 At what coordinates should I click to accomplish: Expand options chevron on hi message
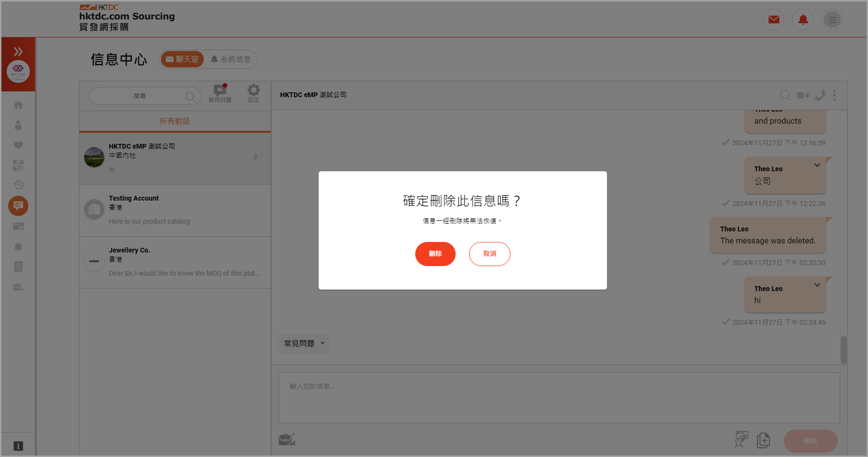[817, 285]
